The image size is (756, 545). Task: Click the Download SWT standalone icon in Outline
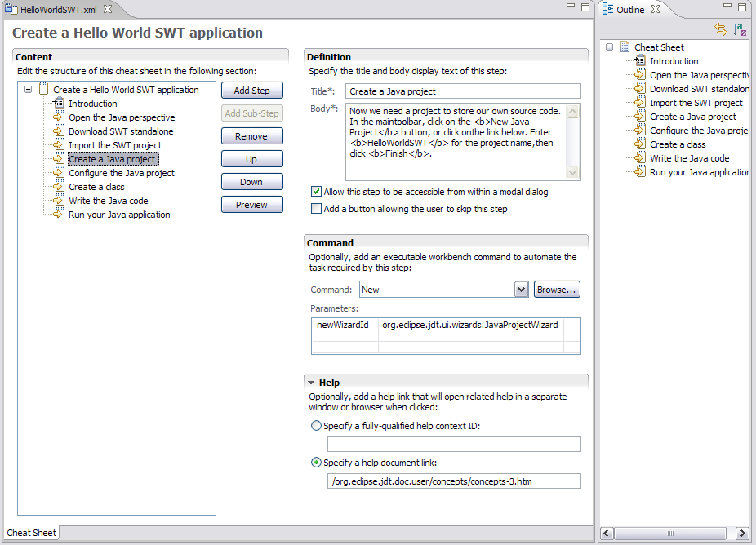point(640,89)
